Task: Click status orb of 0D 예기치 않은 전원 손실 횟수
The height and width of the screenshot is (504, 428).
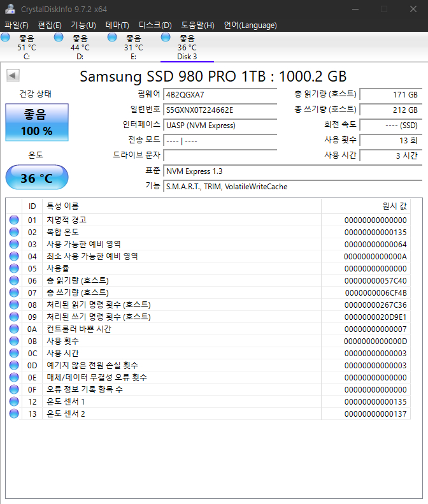Action: click(14, 365)
